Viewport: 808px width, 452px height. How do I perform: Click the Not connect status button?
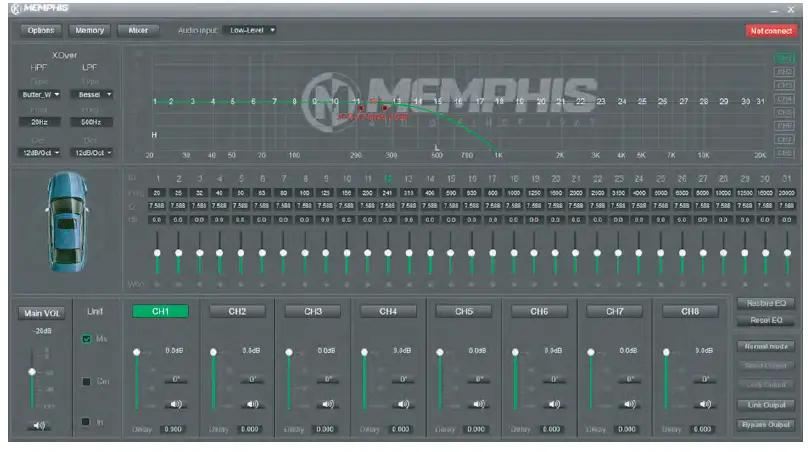point(771,31)
